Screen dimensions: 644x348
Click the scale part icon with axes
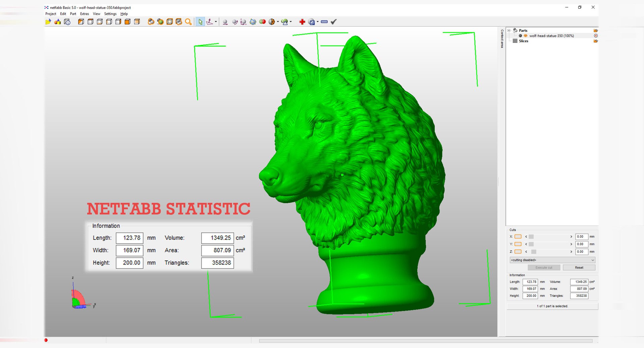coord(244,22)
